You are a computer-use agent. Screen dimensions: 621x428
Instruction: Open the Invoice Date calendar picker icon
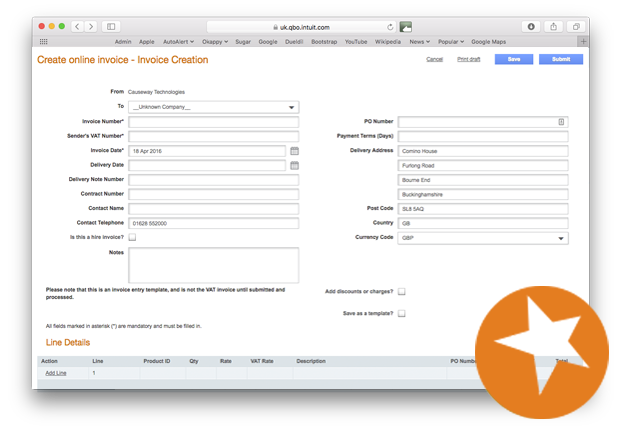coord(294,151)
